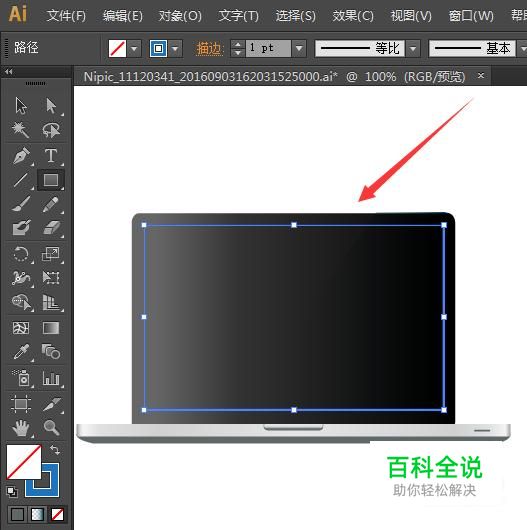Select the Free Transform tool

(51, 278)
